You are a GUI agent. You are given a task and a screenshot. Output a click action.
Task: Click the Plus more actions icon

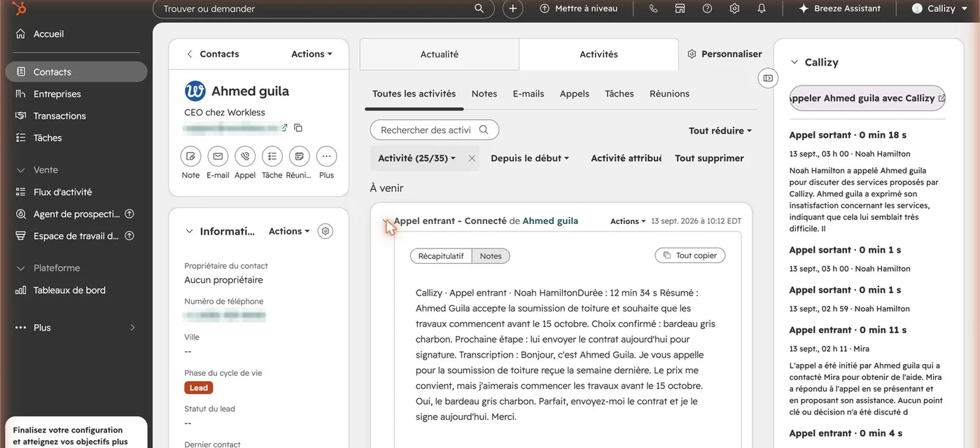click(x=326, y=156)
